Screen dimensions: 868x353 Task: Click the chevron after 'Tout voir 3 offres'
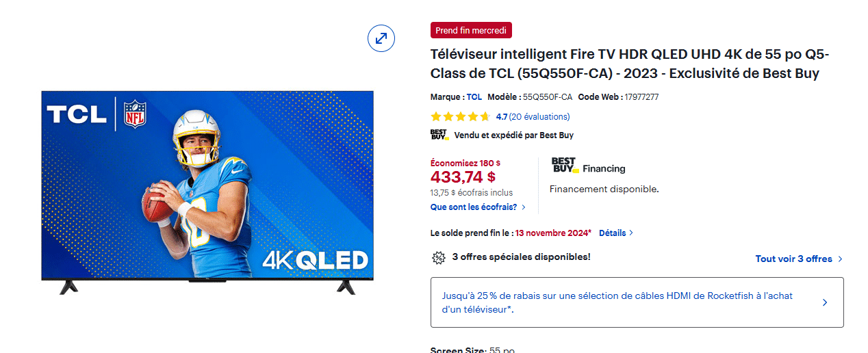click(x=840, y=259)
